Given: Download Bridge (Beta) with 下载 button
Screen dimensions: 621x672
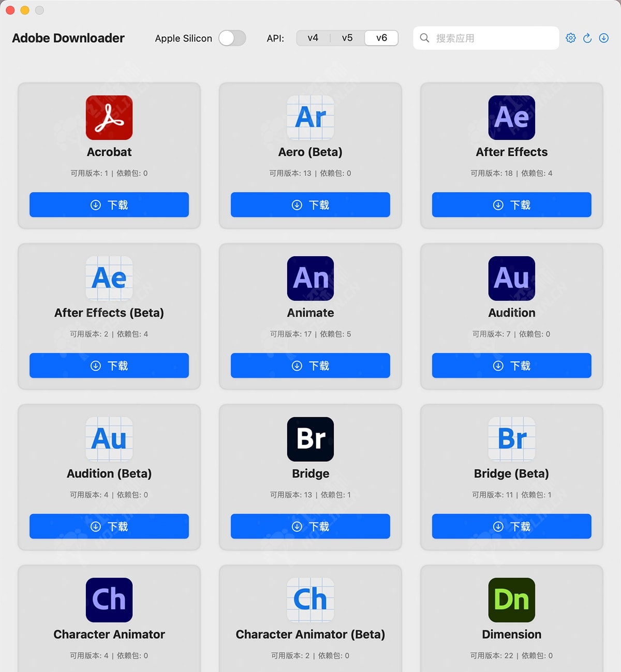Looking at the screenshot, I should coord(512,526).
